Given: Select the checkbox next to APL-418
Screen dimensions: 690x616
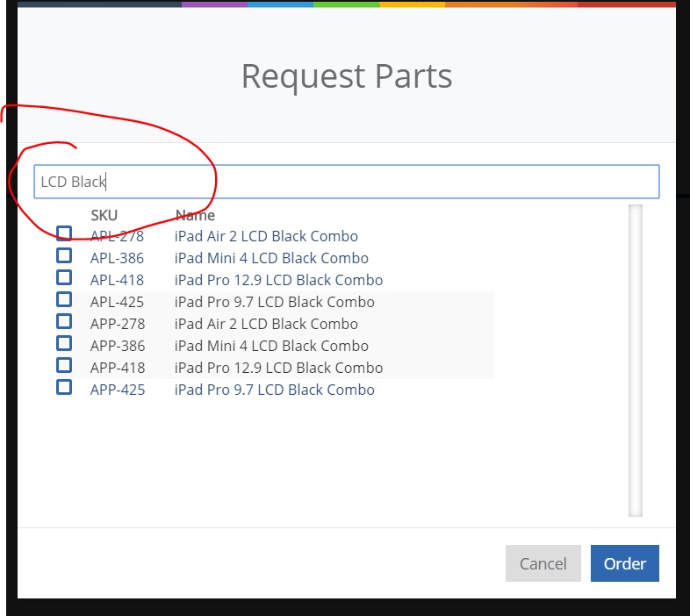Looking at the screenshot, I should (64, 277).
